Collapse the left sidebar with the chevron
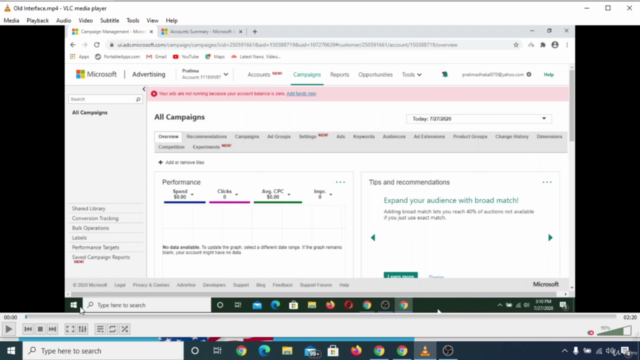The width and height of the screenshot is (640, 360). click(144, 89)
